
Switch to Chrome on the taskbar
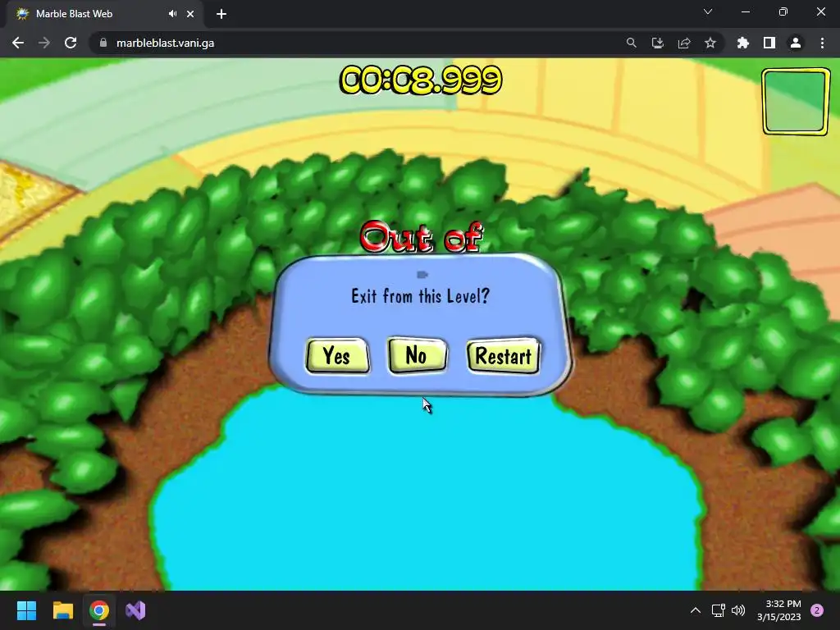99,610
